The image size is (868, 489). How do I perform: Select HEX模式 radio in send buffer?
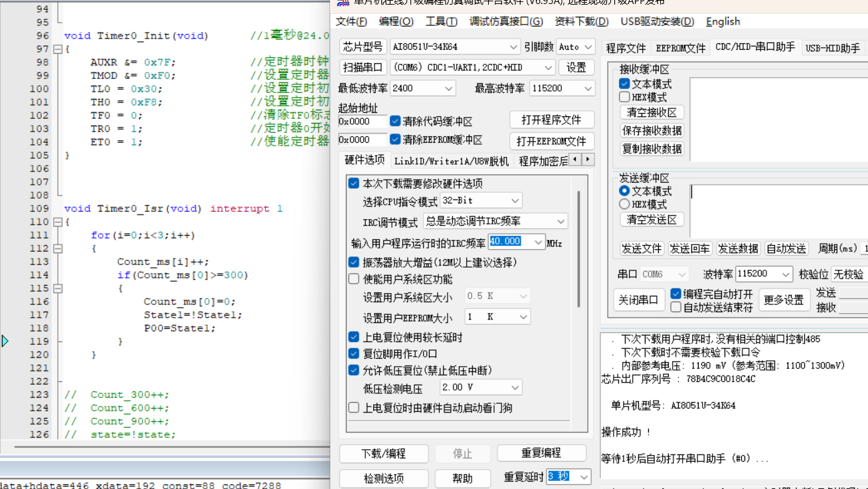point(624,204)
